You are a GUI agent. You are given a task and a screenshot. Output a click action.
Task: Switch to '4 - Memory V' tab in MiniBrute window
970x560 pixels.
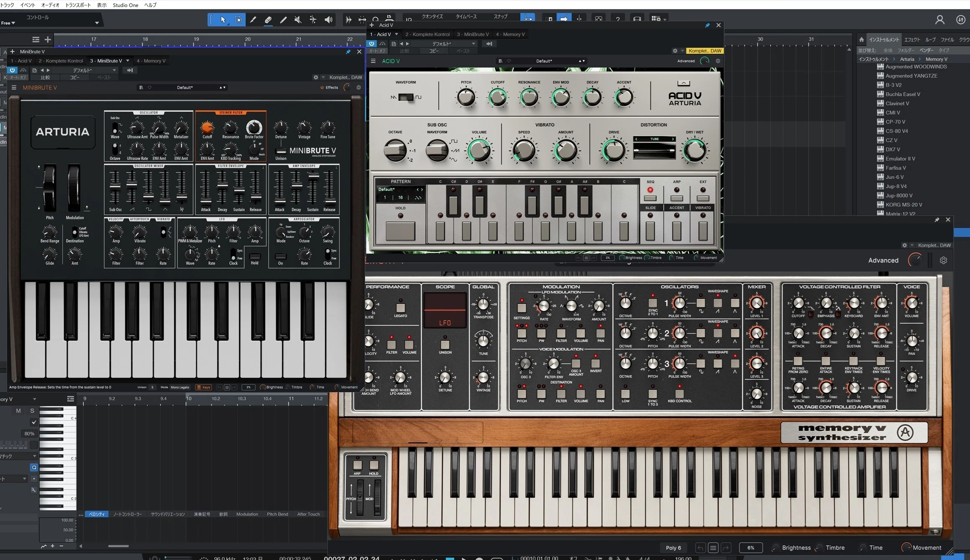(151, 61)
